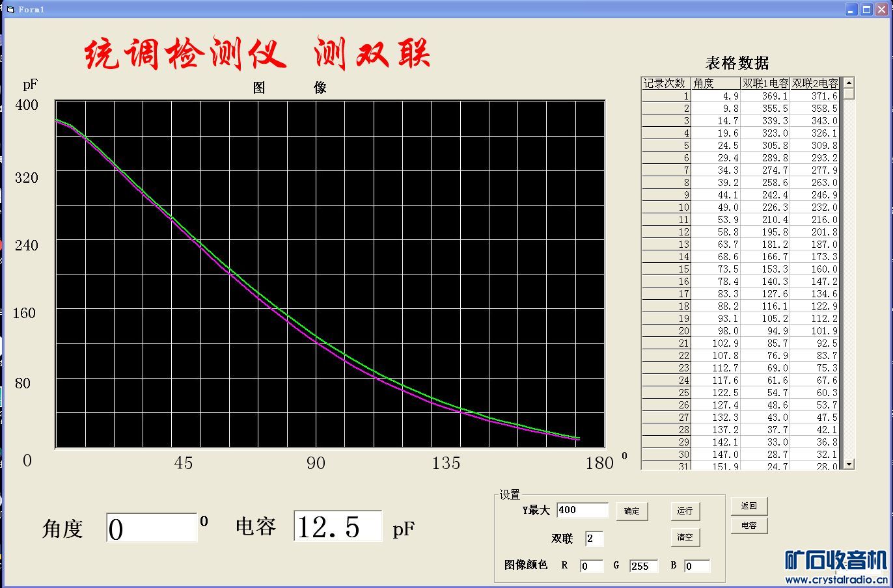Select angle cell 44.1 in row 9
Screen dimensions: 893x588
(715, 195)
